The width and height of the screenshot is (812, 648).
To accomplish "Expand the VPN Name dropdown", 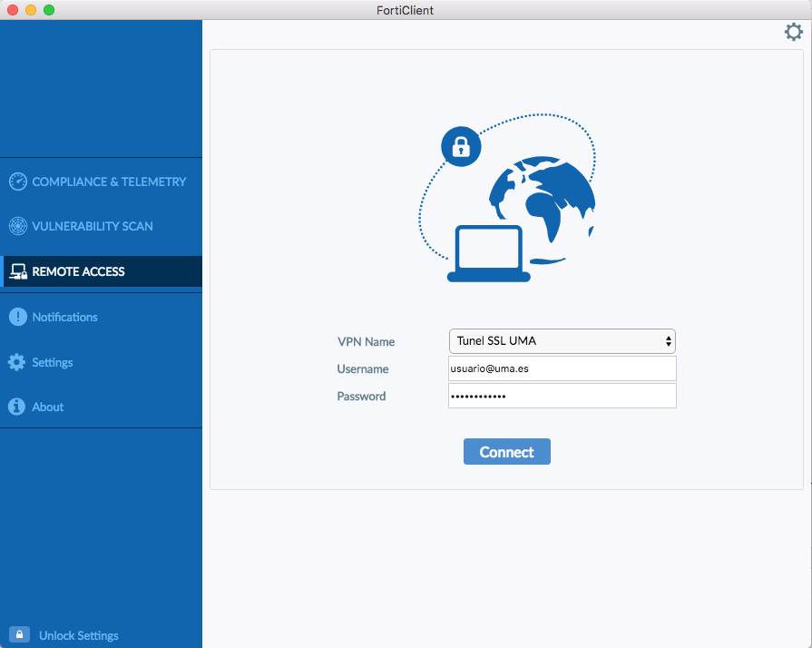I will [562, 341].
